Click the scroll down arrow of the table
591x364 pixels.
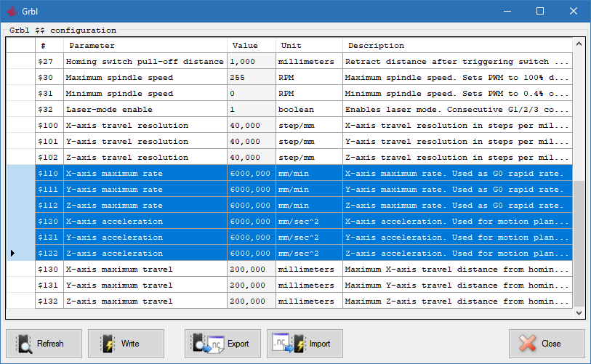(x=579, y=313)
